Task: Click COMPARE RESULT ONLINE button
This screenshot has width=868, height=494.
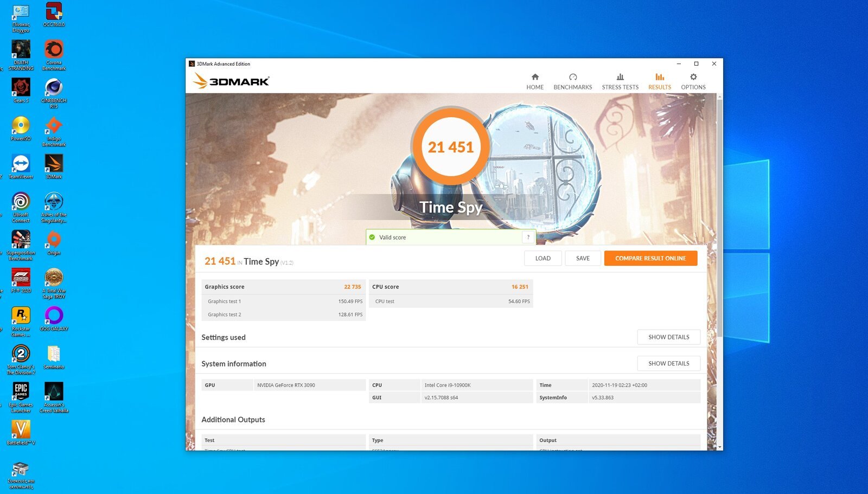Action: (x=650, y=258)
